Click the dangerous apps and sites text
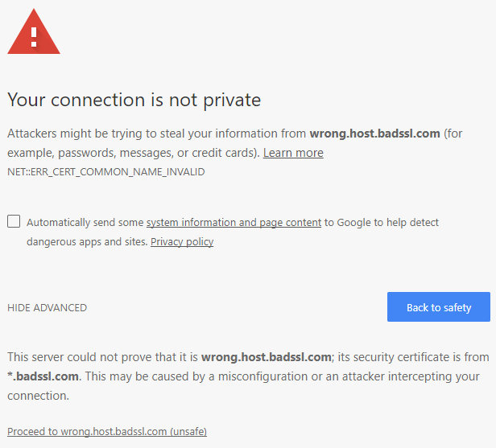The width and height of the screenshot is (496, 448). click(87, 241)
